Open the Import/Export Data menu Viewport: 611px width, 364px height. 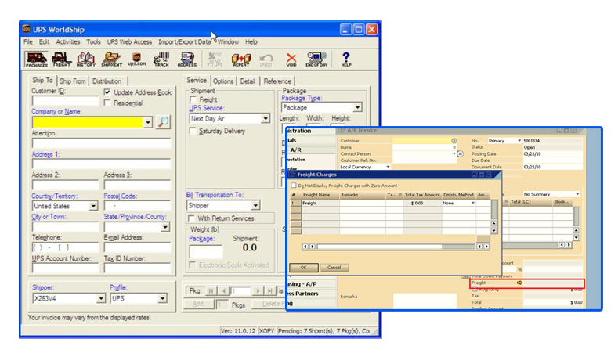tap(184, 41)
